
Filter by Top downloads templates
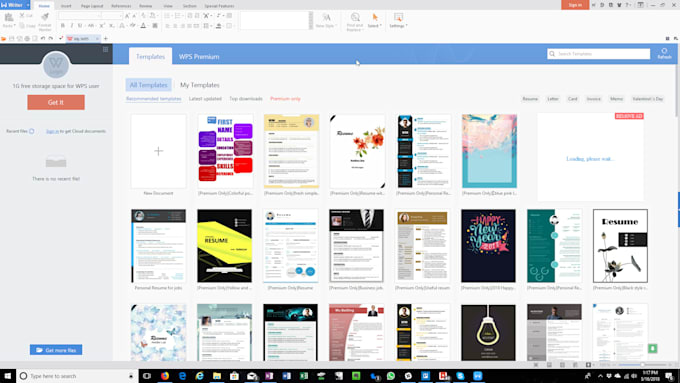tap(246, 99)
